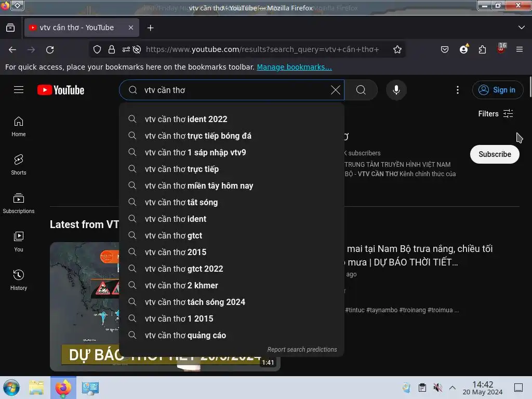Open a new tab with plus
532x399 pixels.
[x=150, y=28]
